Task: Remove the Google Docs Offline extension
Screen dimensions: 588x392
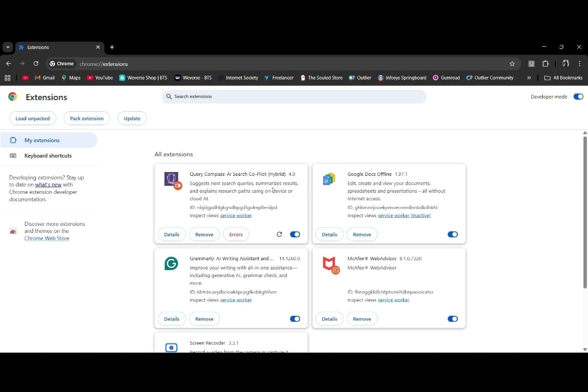Action: click(362, 235)
